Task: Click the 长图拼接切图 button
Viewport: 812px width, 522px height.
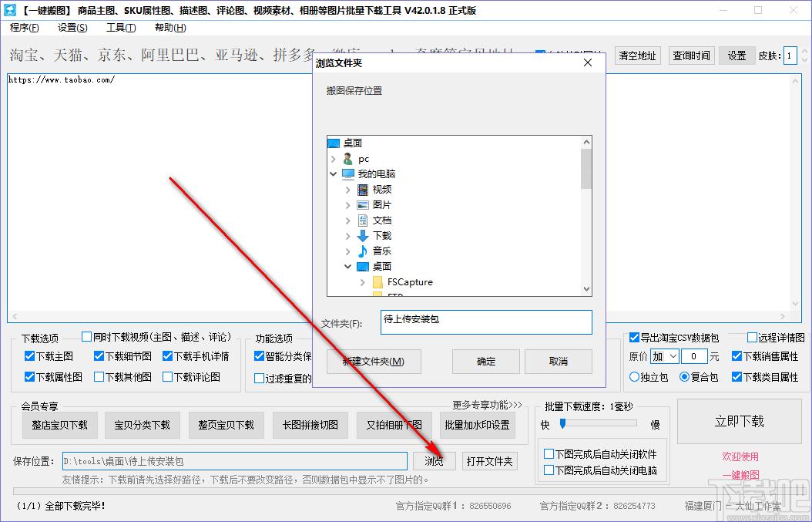Action: click(310, 425)
